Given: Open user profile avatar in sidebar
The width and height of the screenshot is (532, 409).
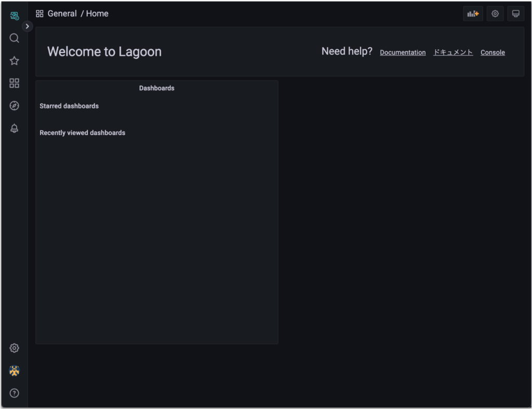Looking at the screenshot, I should click(14, 371).
